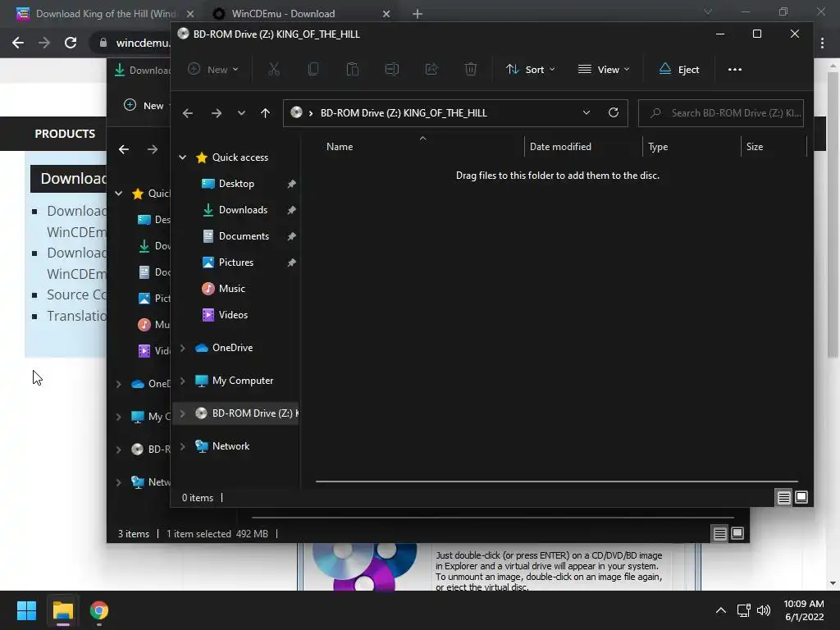Click the Paste clipboard icon in front Explorer toolbar
This screenshot has height=630, width=840.
(353, 69)
